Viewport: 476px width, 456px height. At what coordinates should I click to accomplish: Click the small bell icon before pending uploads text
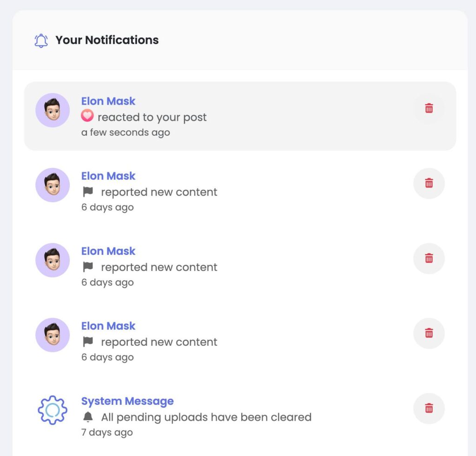[87, 417]
